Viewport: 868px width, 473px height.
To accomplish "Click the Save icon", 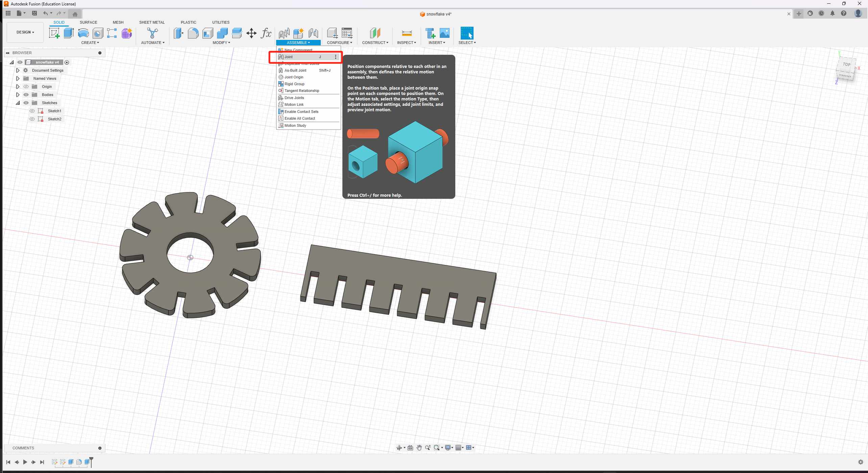I will (34, 13).
